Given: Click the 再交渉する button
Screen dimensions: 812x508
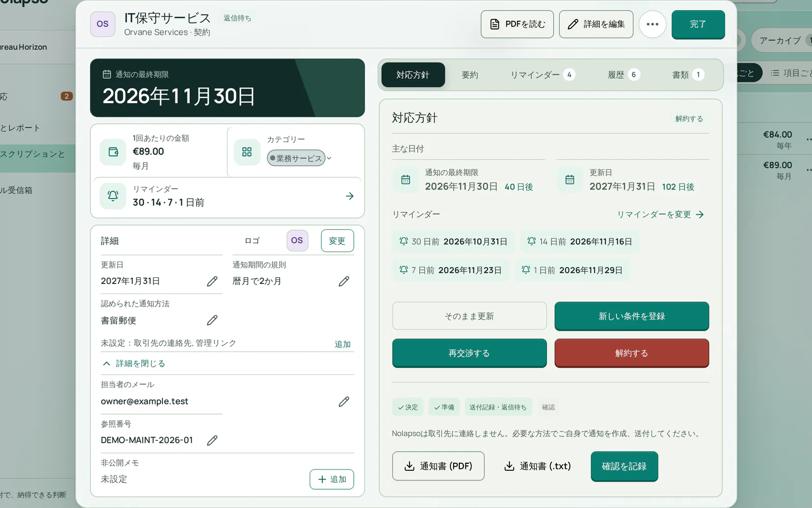Looking at the screenshot, I should coord(469,353).
